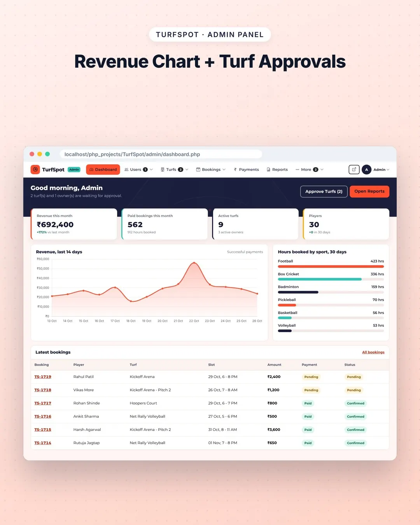Go to the Dashboard tab
Viewport: 420px width, 525px height.
pos(103,170)
